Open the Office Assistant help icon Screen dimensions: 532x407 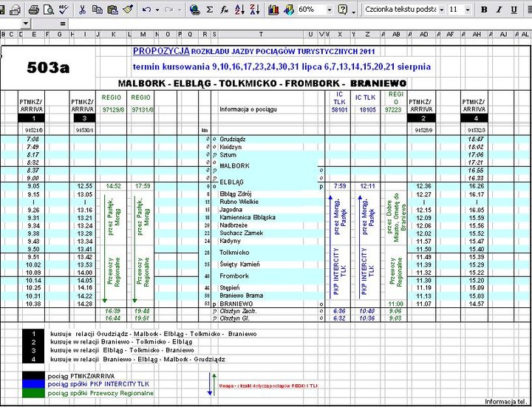pyautogui.click(x=343, y=10)
